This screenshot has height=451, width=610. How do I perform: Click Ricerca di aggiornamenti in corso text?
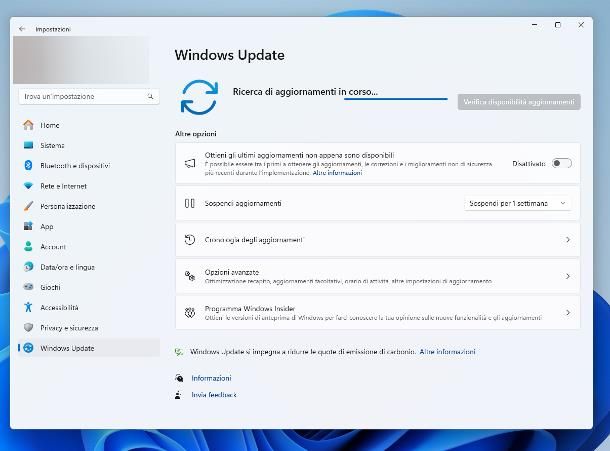pos(305,92)
